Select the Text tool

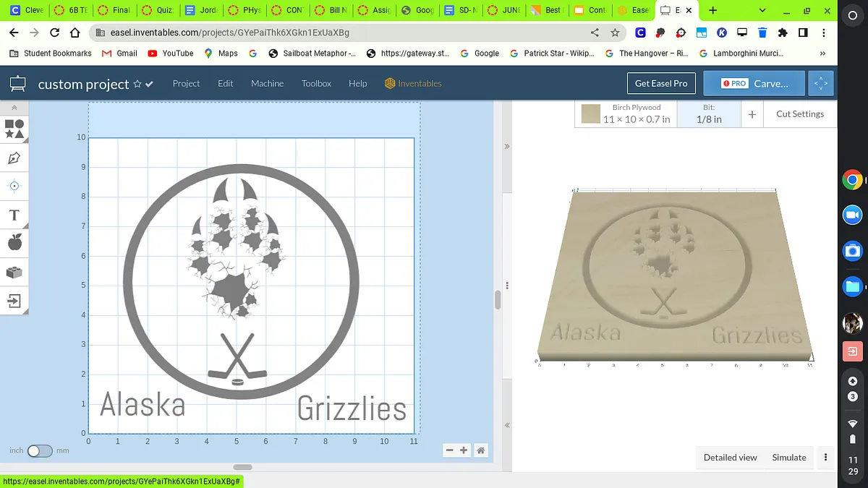coord(14,215)
